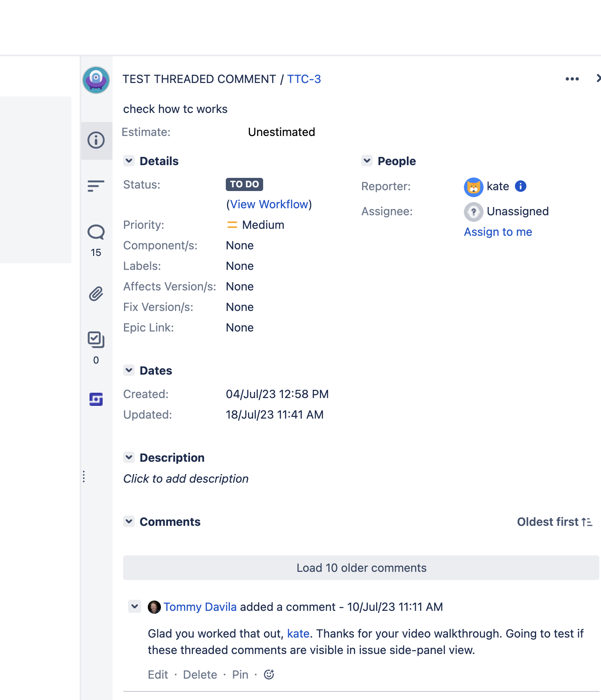Click the vertical dots panel resize handle

click(84, 477)
